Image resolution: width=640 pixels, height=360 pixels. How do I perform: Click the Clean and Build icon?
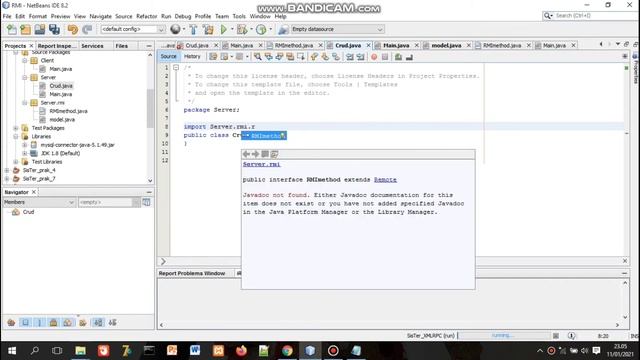click(208, 29)
